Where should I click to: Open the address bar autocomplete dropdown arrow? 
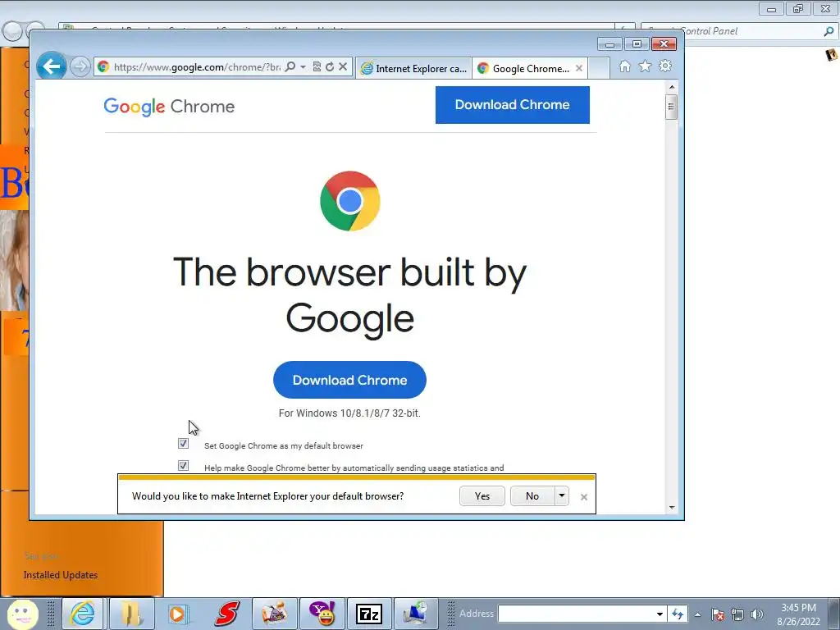click(x=304, y=67)
